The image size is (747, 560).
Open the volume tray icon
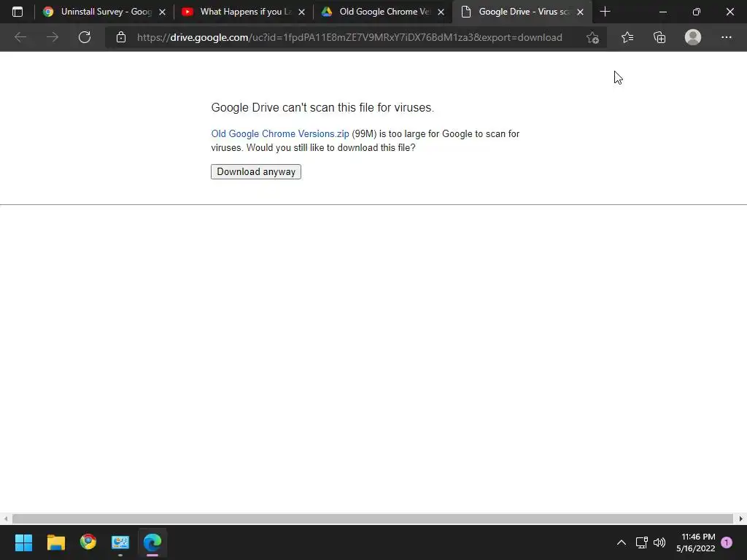(x=659, y=542)
